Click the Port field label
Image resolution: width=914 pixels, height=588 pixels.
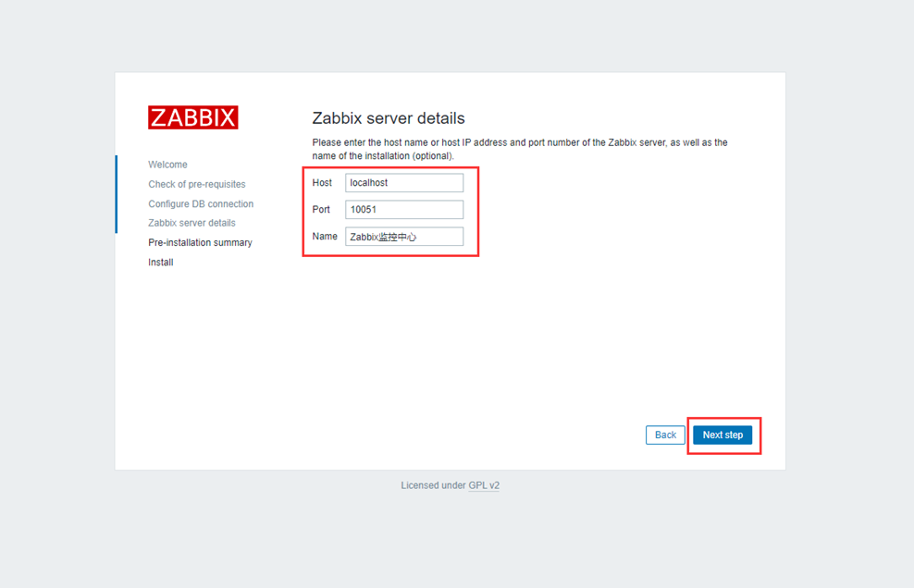321,209
